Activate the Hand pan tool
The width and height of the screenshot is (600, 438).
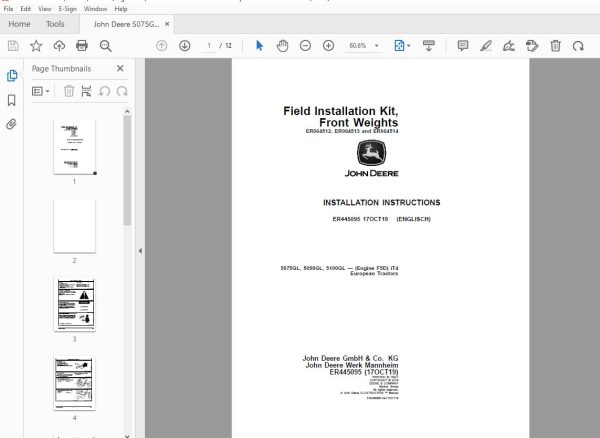[x=282, y=46]
